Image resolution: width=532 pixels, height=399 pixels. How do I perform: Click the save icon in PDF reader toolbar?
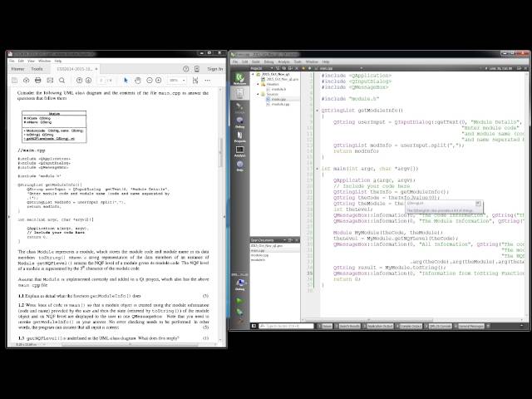tap(15, 81)
